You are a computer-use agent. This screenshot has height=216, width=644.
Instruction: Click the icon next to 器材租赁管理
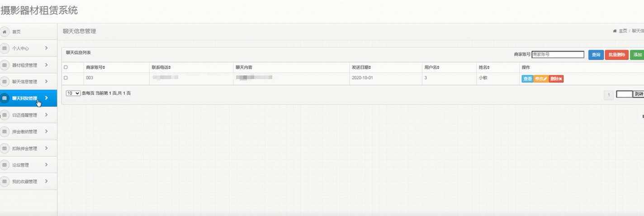pos(5,65)
